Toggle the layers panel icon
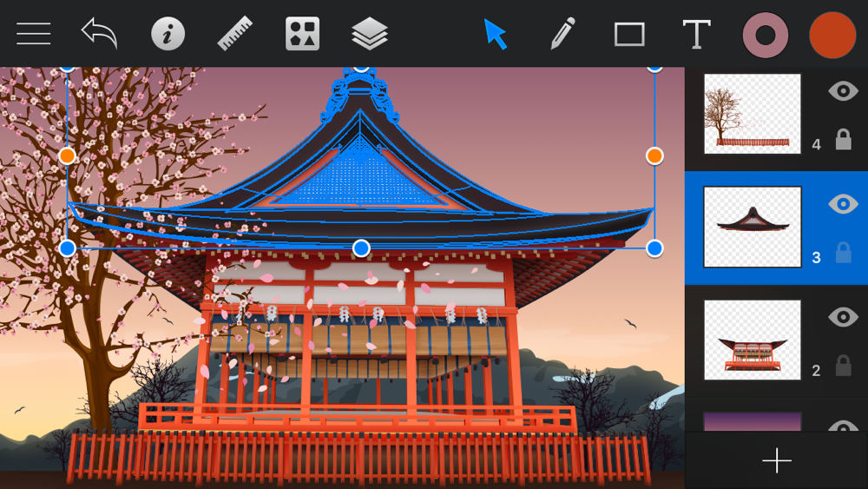This screenshot has width=868, height=489. (x=369, y=34)
